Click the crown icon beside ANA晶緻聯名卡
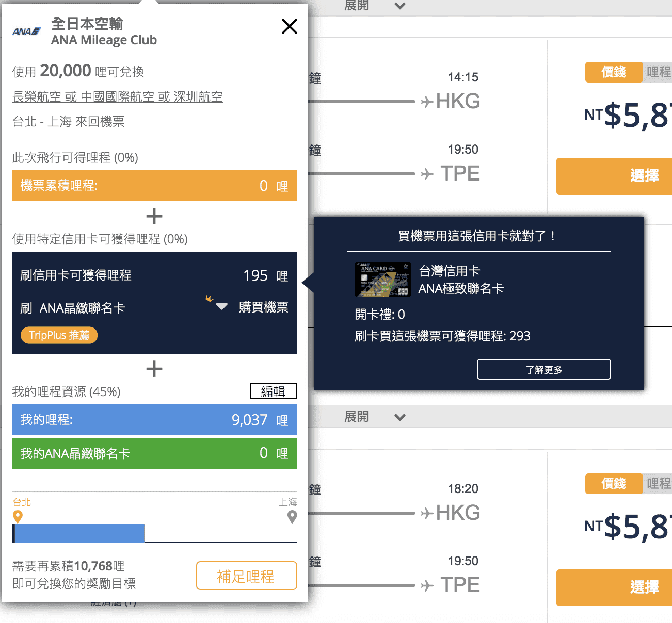 209,298
